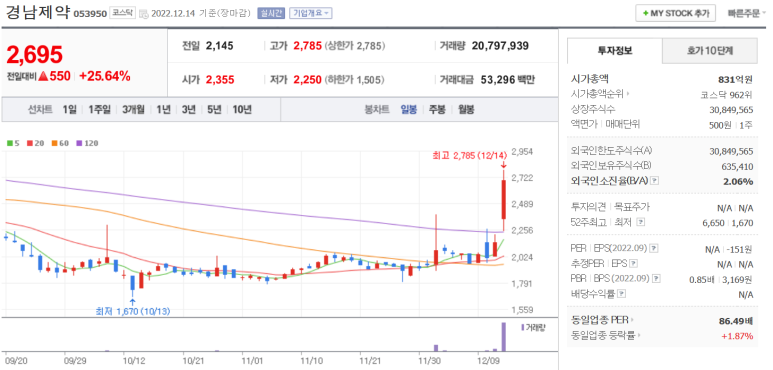Select the 주봉 weekly candle chart
This screenshot has width=773, height=370.
(437, 109)
